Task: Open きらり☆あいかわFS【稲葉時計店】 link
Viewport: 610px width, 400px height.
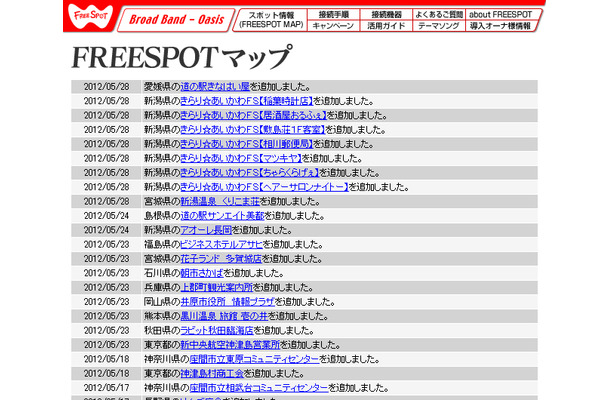Action: click(247, 101)
